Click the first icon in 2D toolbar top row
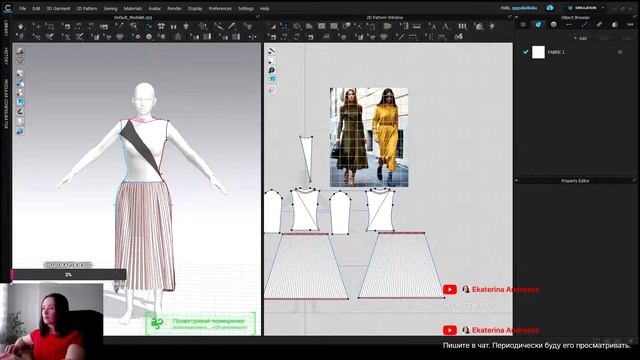The image size is (640, 360). click(272, 27)
